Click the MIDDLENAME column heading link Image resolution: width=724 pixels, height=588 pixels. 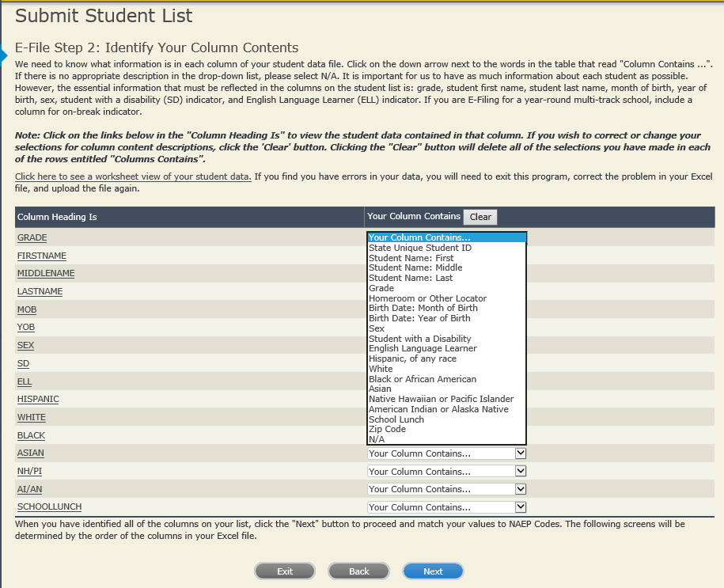coord(46,273)
